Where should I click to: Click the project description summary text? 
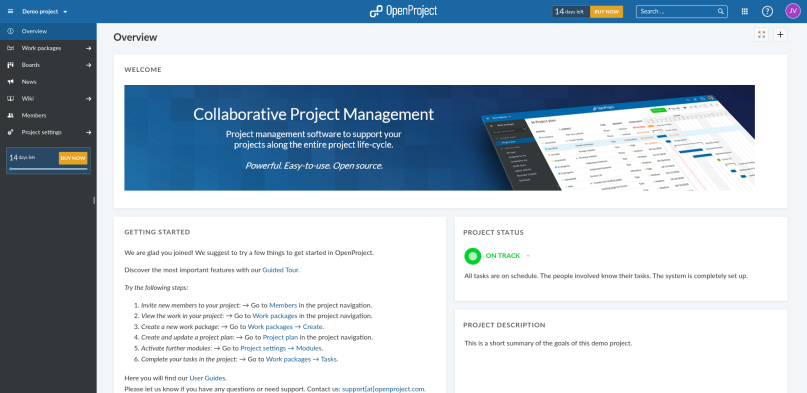click(x=548, y=344)
